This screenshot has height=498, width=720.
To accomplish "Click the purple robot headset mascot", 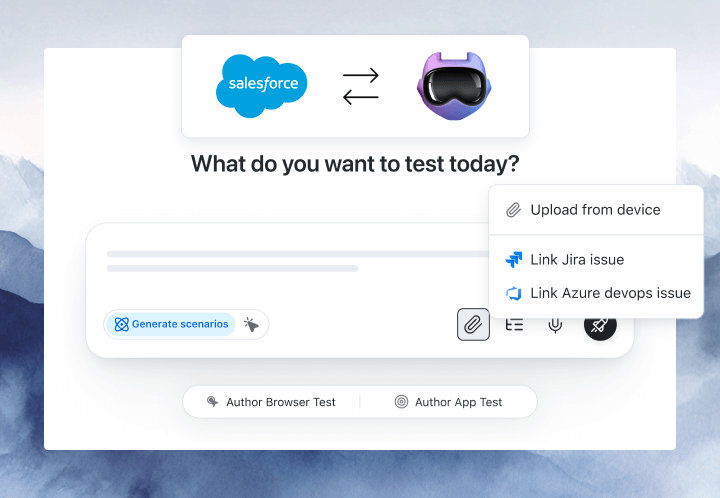I will tap(454, 86).
